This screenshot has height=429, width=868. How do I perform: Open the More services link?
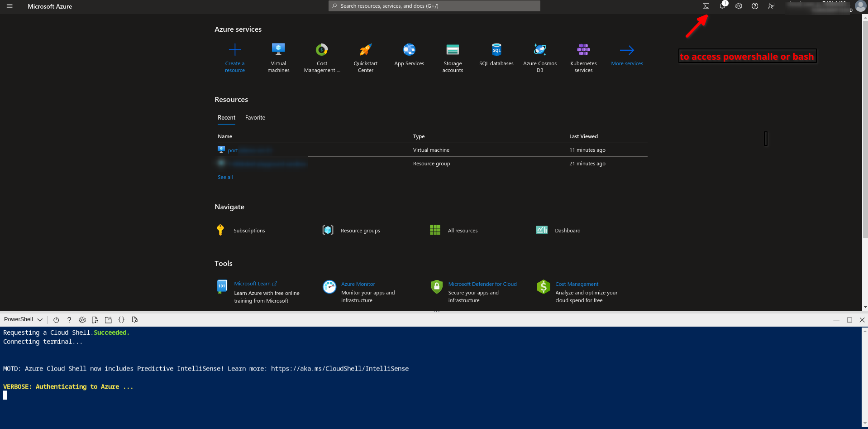pyautogui.click(x=627, y=57)
